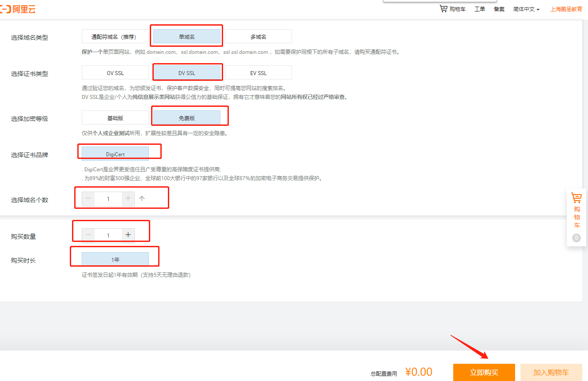
Task: Click the ¥0.00 total price text
Action: 418,372
